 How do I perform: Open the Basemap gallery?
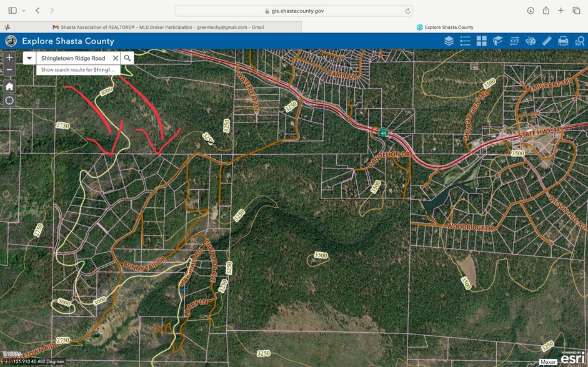pyautogui.click(x=481, y=41)
